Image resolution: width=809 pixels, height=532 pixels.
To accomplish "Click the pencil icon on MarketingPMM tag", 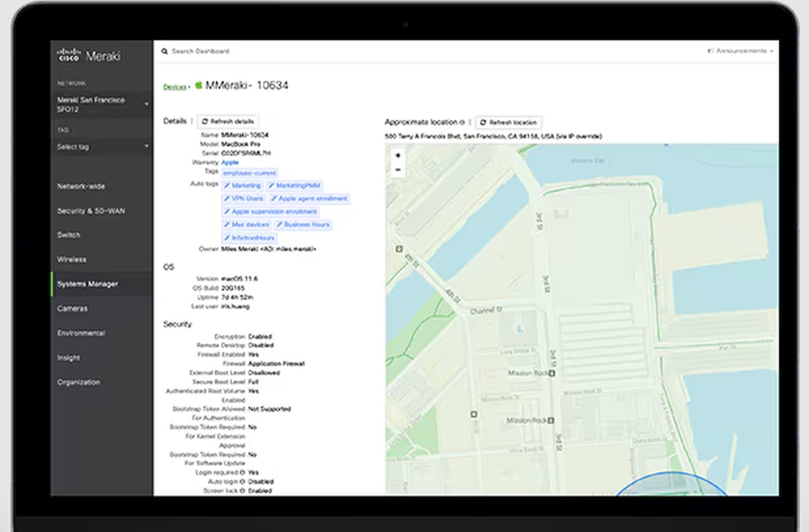I will (271, 186).
